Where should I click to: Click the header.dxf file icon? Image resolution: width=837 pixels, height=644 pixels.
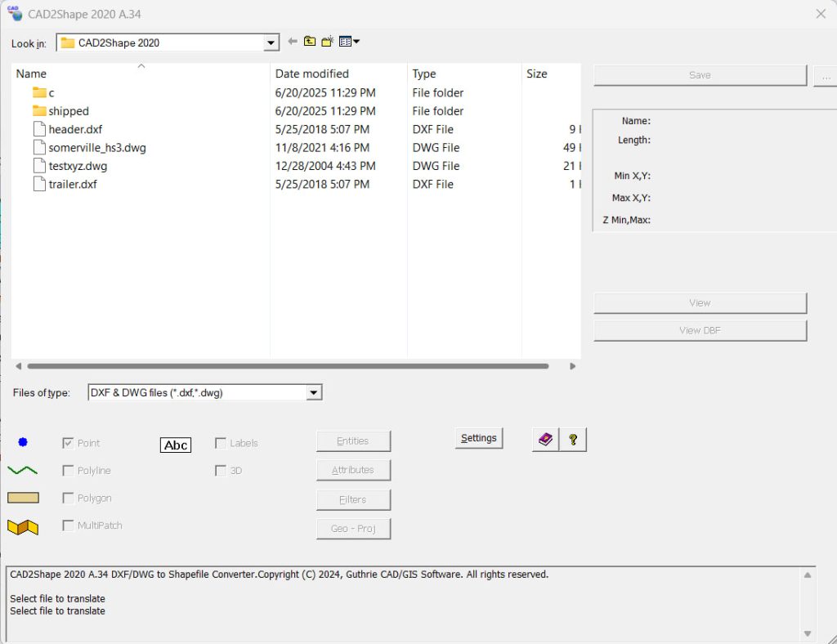[x=39, y=129]
